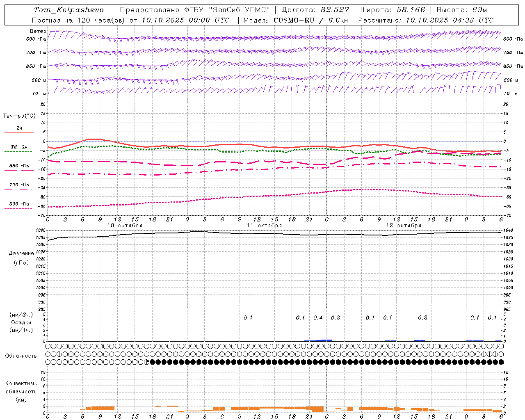The height and width of the screenshot is (420, 525).
Task: Click the '11 октября' date label
Action: pyautogui.click(x=264, y=226)
